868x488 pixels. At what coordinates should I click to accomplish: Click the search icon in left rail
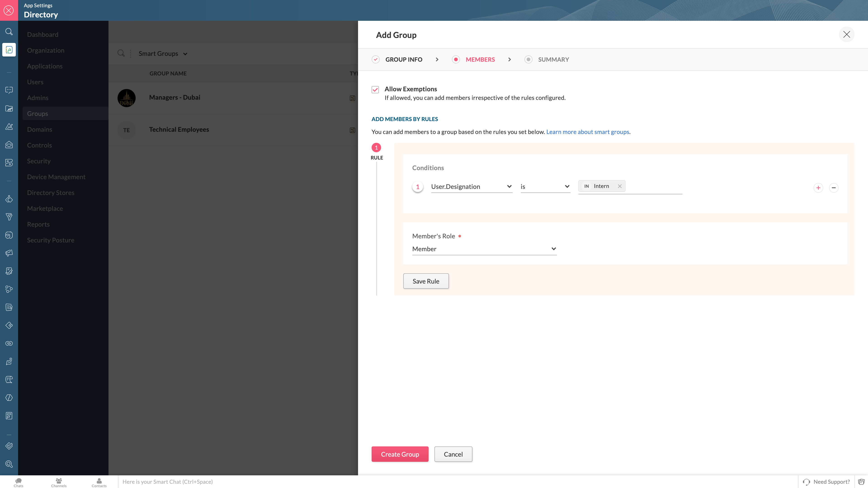click(x=9, y=32)
